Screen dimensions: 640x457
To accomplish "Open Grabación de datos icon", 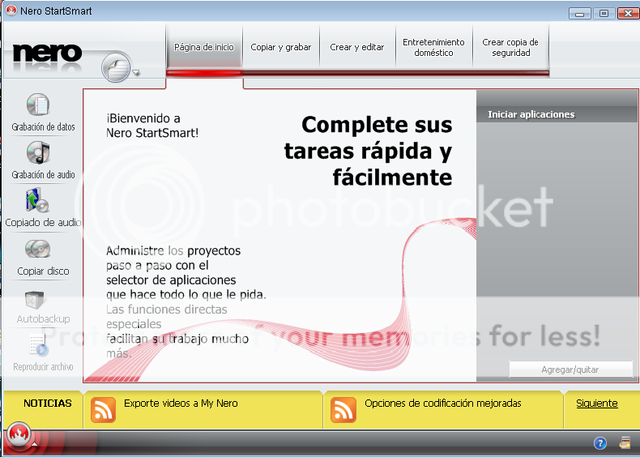I will click(38, 105).
